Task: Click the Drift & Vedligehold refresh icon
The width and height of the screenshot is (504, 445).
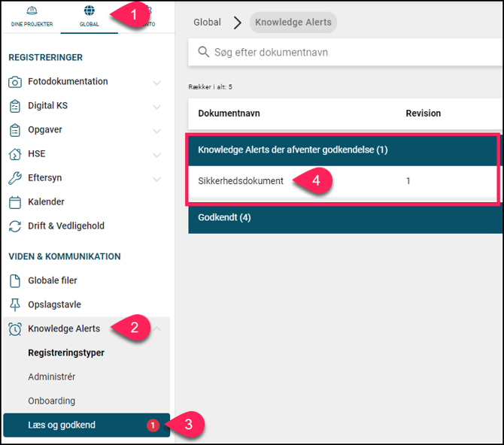Action: (14, 226)
